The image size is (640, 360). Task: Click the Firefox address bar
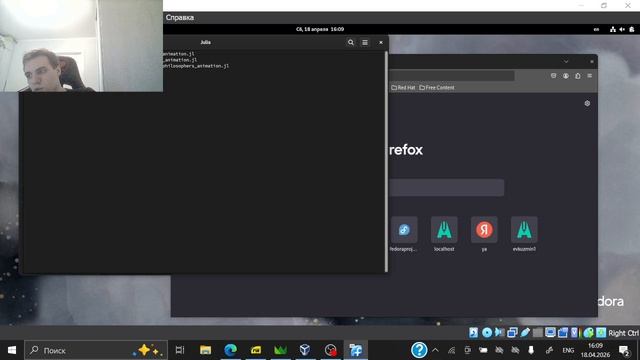pos(452,76)
